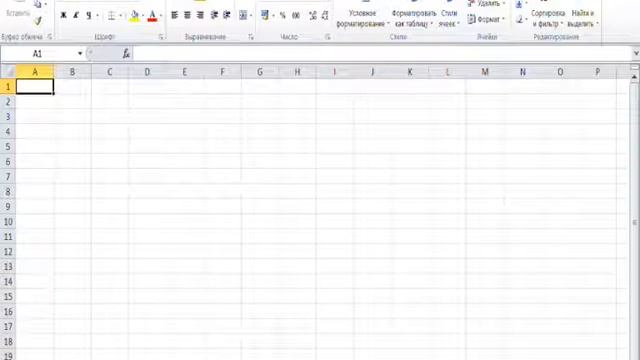Apply the red font color

pyautogui.click(x=152, y=16)
